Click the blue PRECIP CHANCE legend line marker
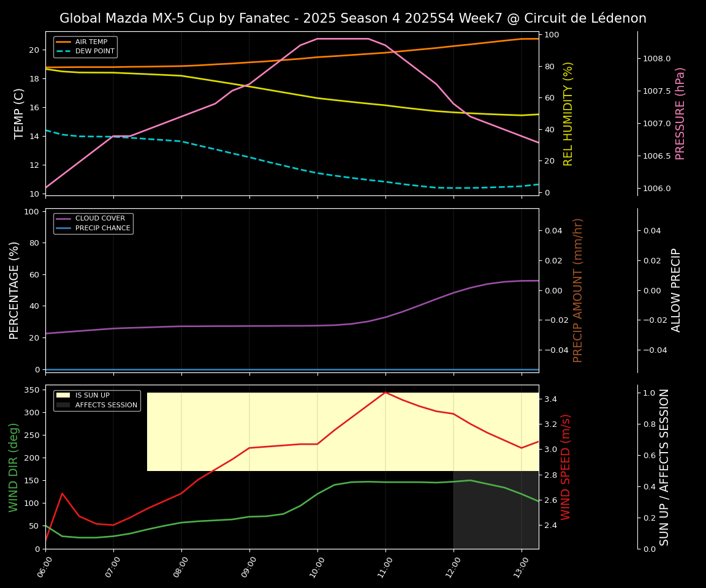706x588 pixels. tap(64, 228)
